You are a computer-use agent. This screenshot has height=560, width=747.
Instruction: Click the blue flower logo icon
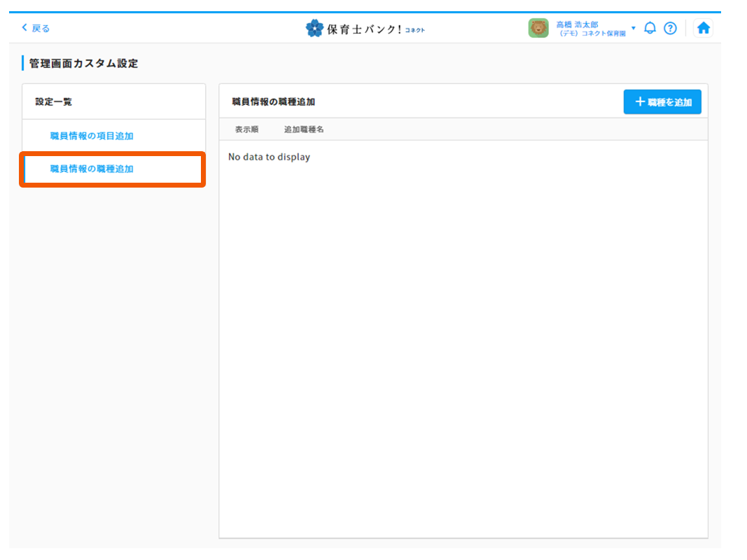point(315,28)
